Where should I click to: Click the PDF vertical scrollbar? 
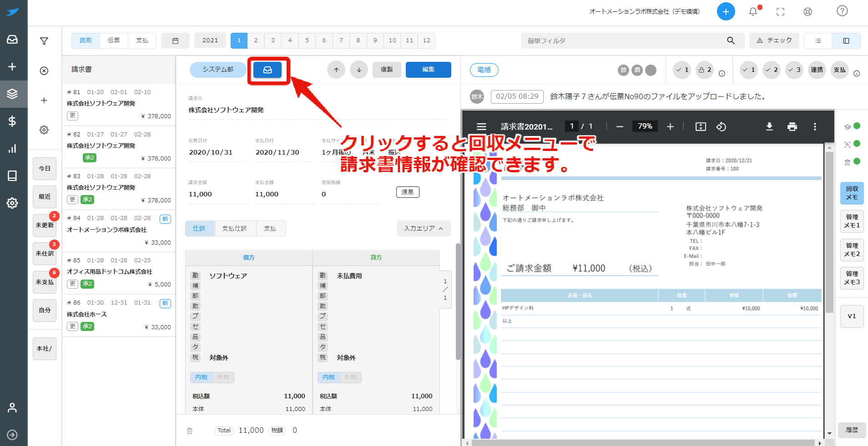tap(829, 232)
